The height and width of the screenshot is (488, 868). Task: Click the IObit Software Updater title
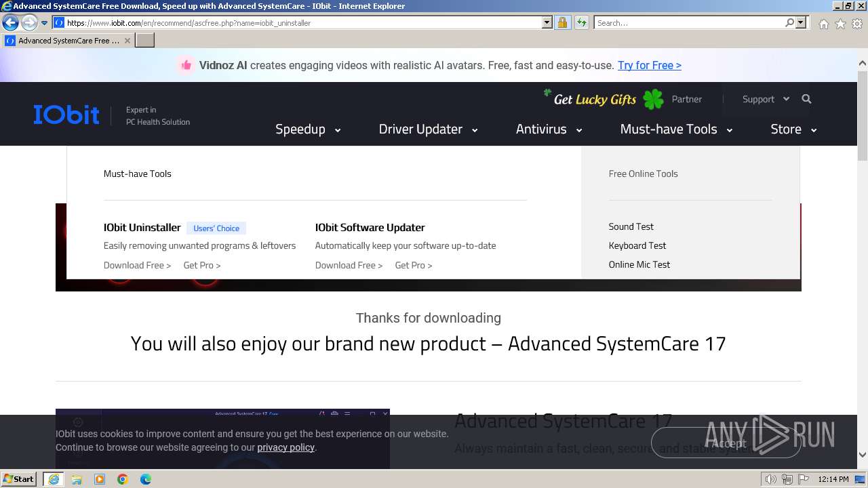pos(370,228)
